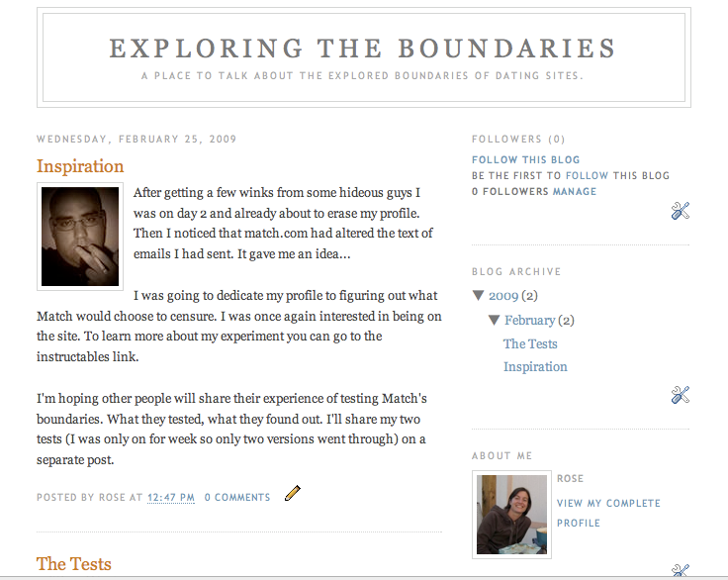Viewport: 728px width, 580px height.
Task: Open The Tests post title heading
Action: click(x=74, y=564)
